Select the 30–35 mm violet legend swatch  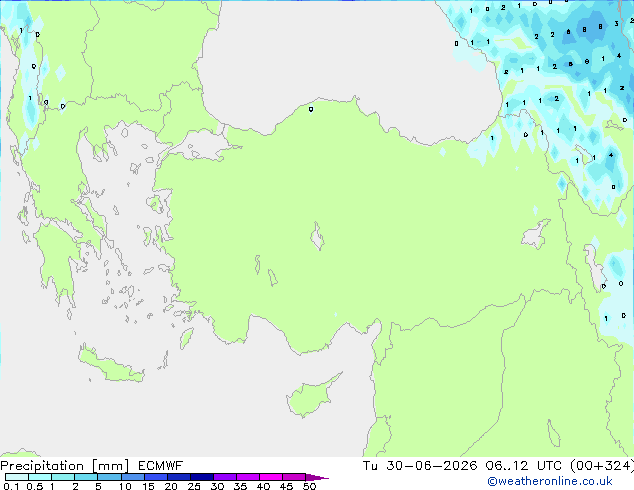click(x=225, y=477)
